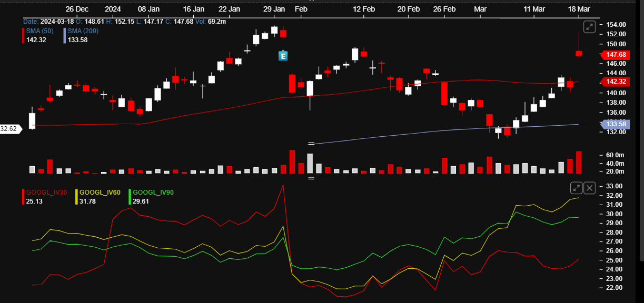The image size is (644, 303).
Task: Select the GOOGL_IV90 legend label
Action: click(x=153, y=193)
